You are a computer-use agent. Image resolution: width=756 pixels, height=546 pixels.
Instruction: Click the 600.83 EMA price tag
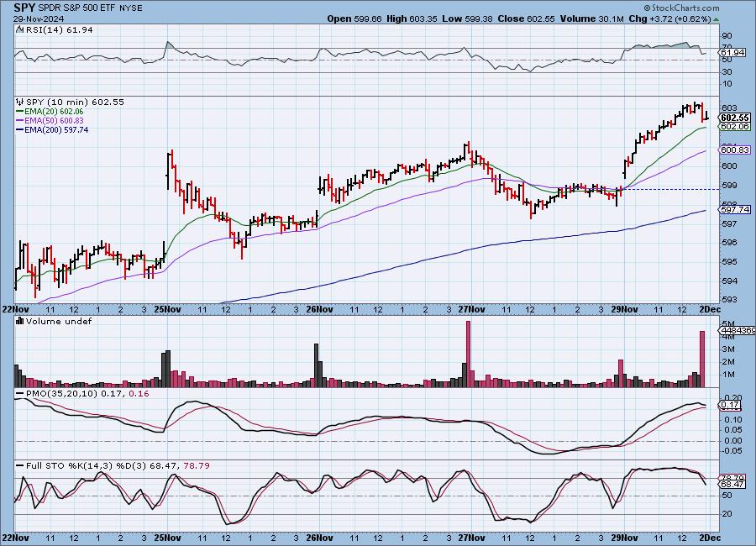[735, 150]
